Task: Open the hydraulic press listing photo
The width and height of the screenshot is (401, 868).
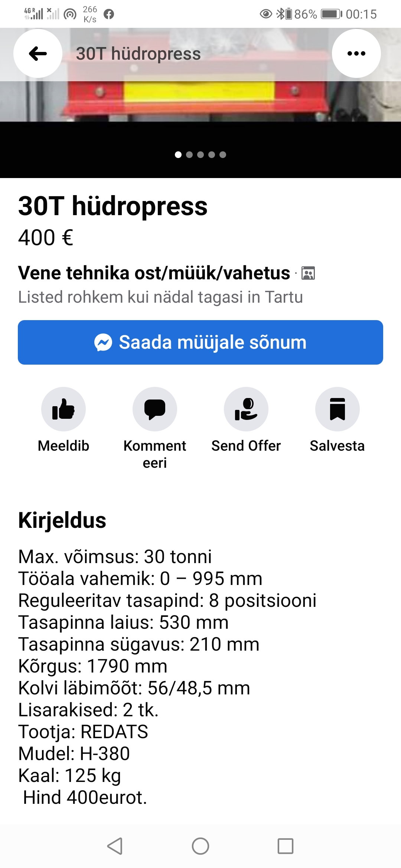Action: click(x=200, y=101)
